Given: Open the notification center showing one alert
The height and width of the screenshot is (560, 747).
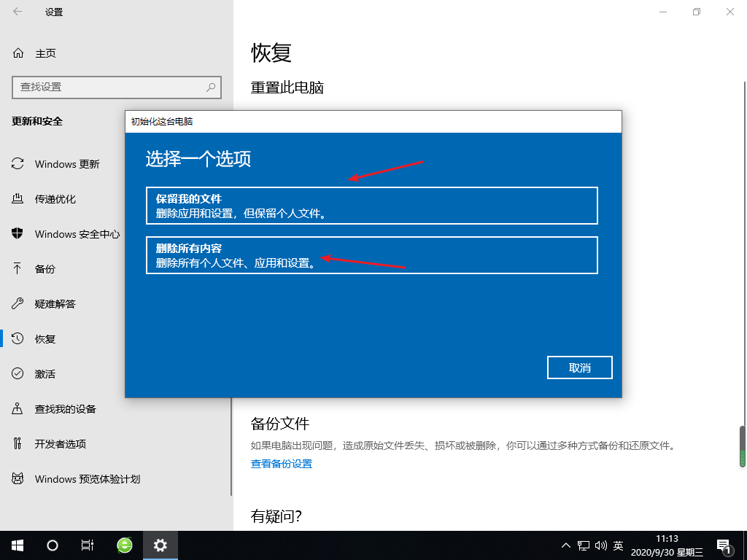Looking at the screenshot, I should (724, 545).
